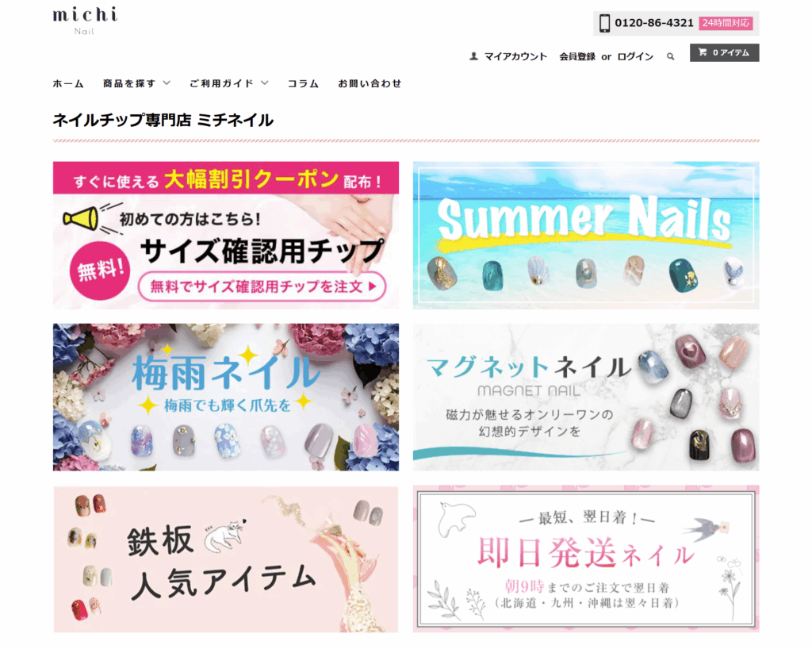Expand the 商品を探す dropdown arrow

(167, 83)
